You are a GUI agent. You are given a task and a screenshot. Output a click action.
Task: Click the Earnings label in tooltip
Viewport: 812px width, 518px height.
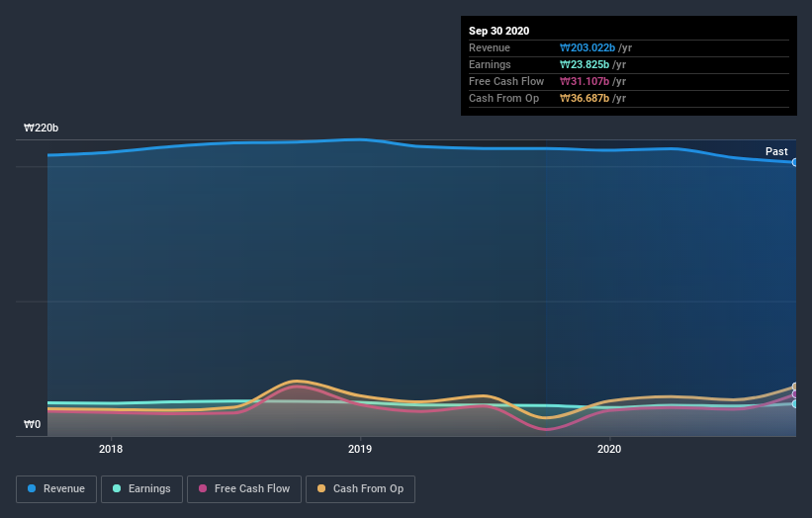pos(490,64)
